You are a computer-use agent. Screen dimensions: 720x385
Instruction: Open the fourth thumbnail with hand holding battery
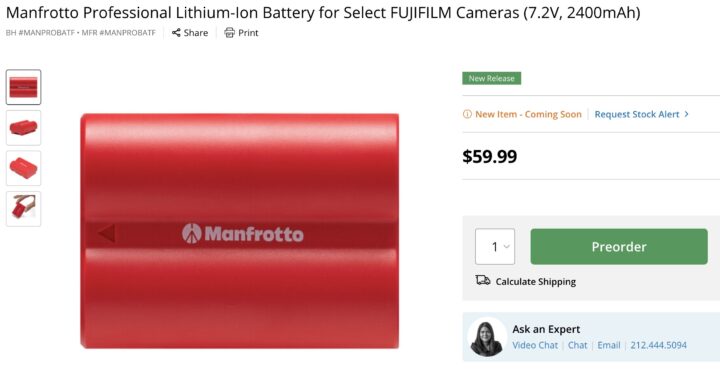point(23,209)
